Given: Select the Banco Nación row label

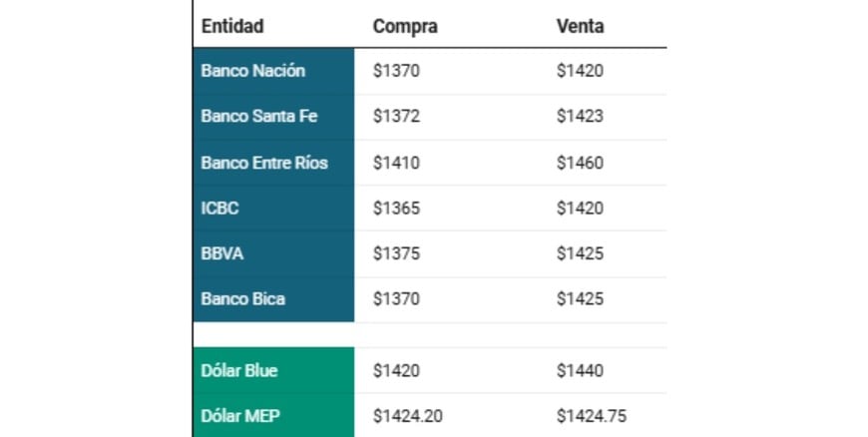Looking at the screenshot, I should pyautogui.click(x=253, y=71).
